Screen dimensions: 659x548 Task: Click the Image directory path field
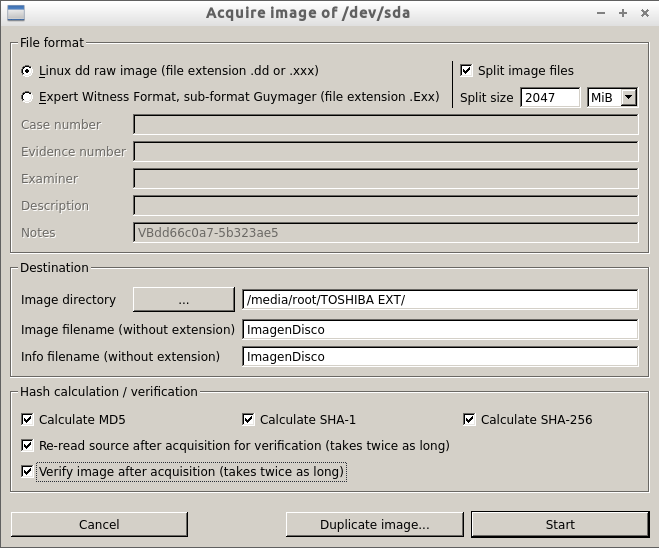439,300
